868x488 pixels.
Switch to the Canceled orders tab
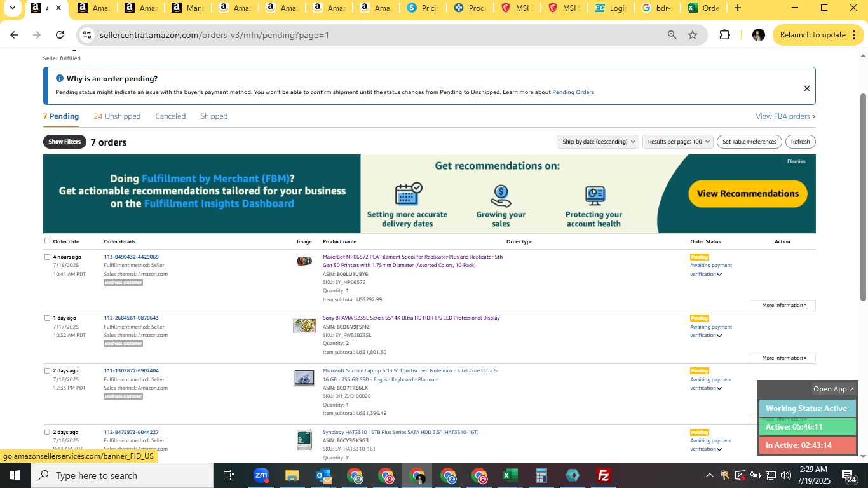[x=170, y=116]
